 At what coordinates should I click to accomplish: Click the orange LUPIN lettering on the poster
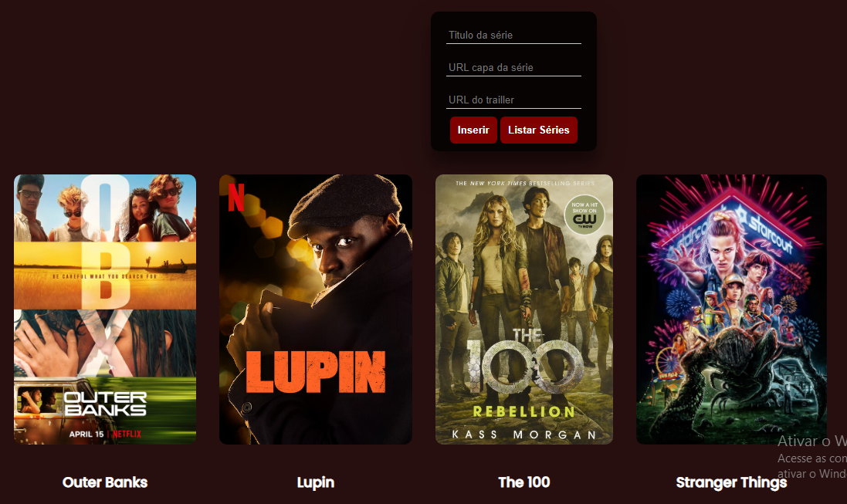(x=316, y=372)
